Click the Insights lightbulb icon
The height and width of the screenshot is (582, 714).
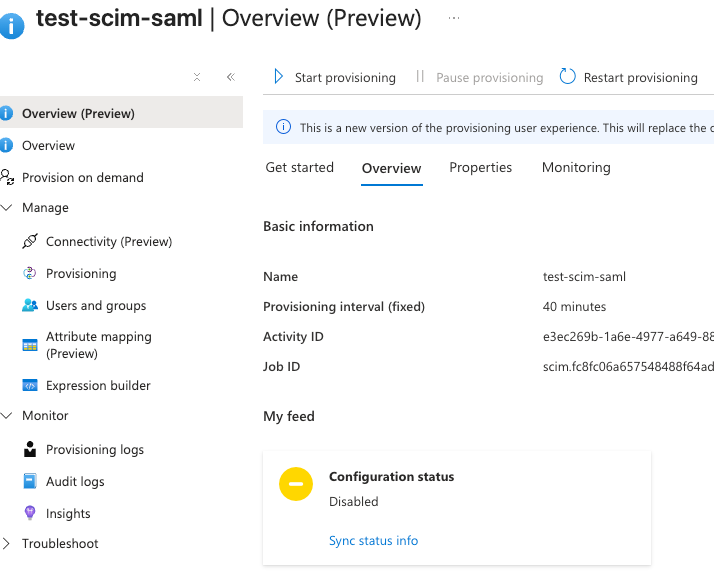click(x=29, y=514)
